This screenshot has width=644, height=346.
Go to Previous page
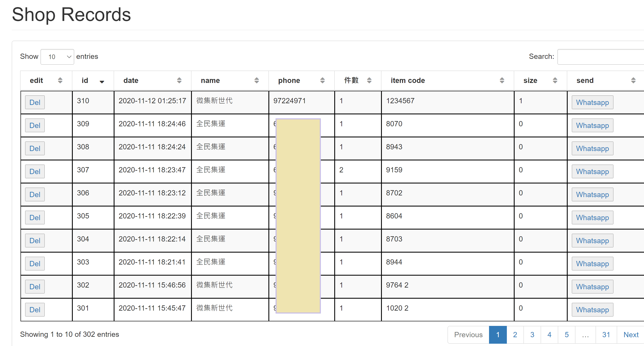tap(468, 335)
